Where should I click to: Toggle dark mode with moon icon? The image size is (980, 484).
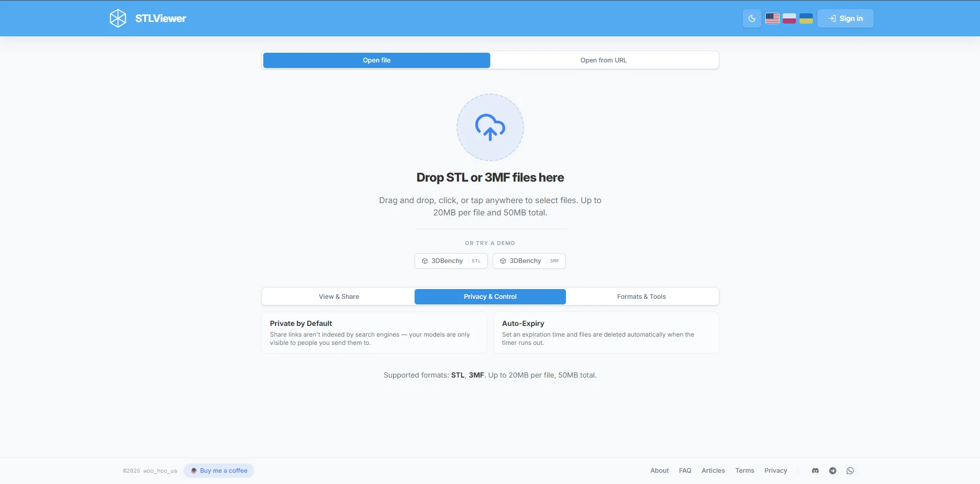(751, 18)
